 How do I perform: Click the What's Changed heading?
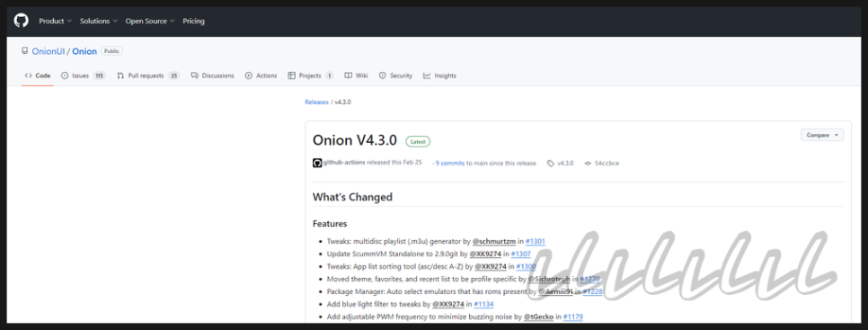[352, 197]
